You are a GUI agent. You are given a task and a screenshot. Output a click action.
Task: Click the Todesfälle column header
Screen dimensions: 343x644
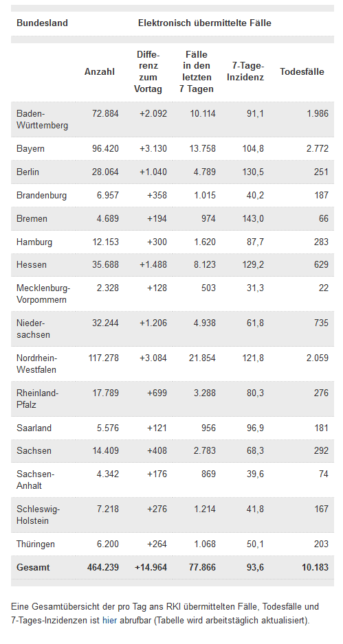[x=302, y=72]
